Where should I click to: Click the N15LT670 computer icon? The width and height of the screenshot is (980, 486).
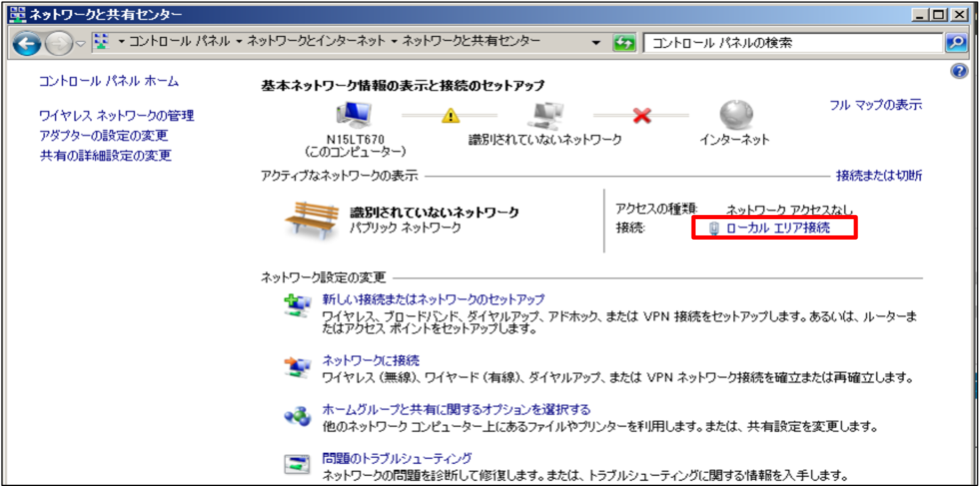click(x=354, y=114)
